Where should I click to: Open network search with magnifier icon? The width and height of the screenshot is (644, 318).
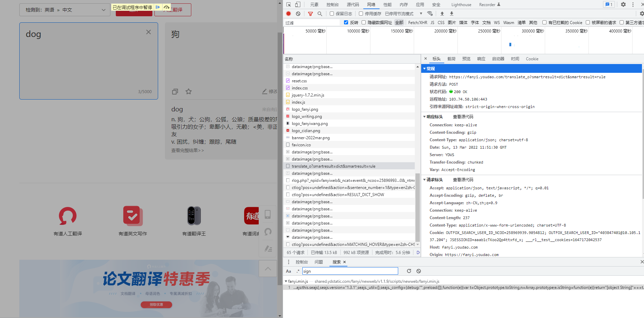320,14
